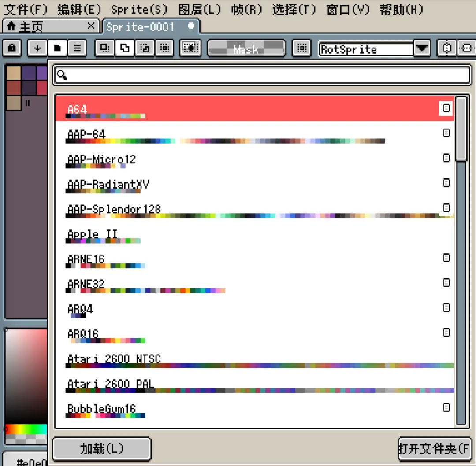
Task: Open the BubbleGum16 palette info icon
Action: [446, 407]
